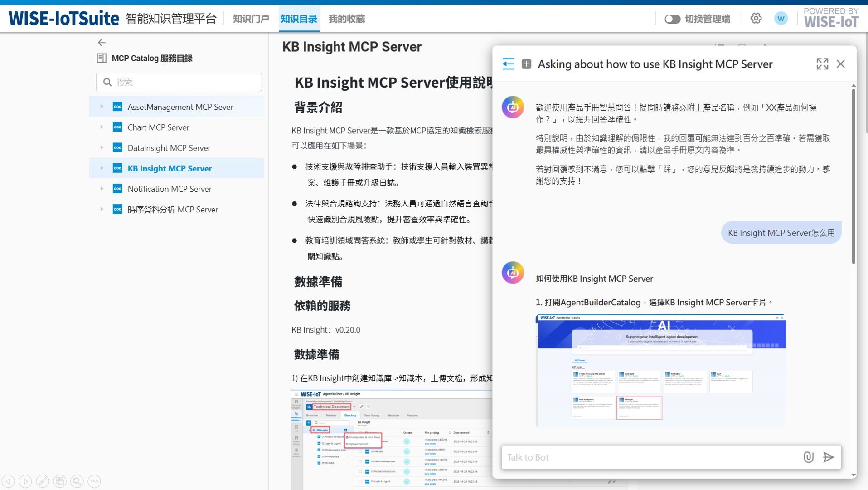This screenshot has width=868, height=490.
Task: Select DataInsight MCP Server in the catalog
Action: 169,148
